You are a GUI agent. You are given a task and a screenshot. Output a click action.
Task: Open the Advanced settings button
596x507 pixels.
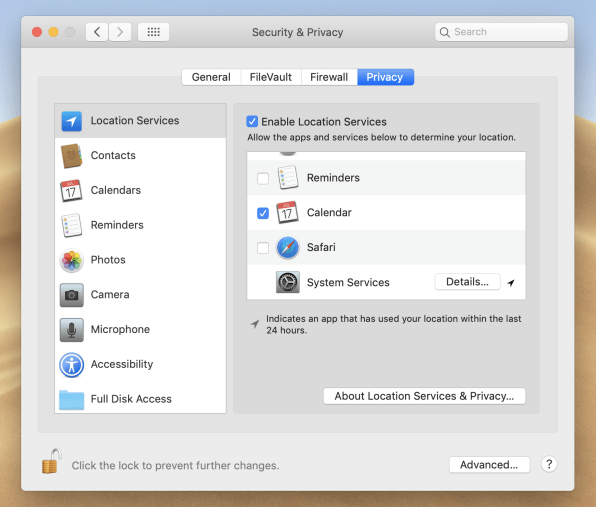pos(489,464)
